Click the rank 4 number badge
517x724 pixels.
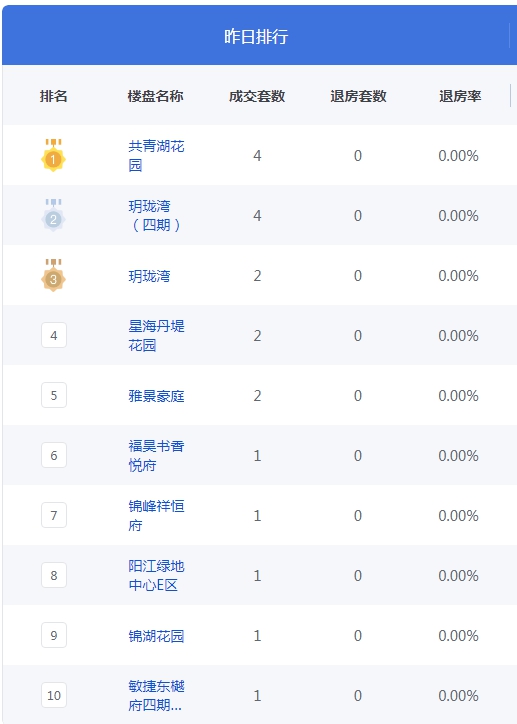click(x=54, y=335)
